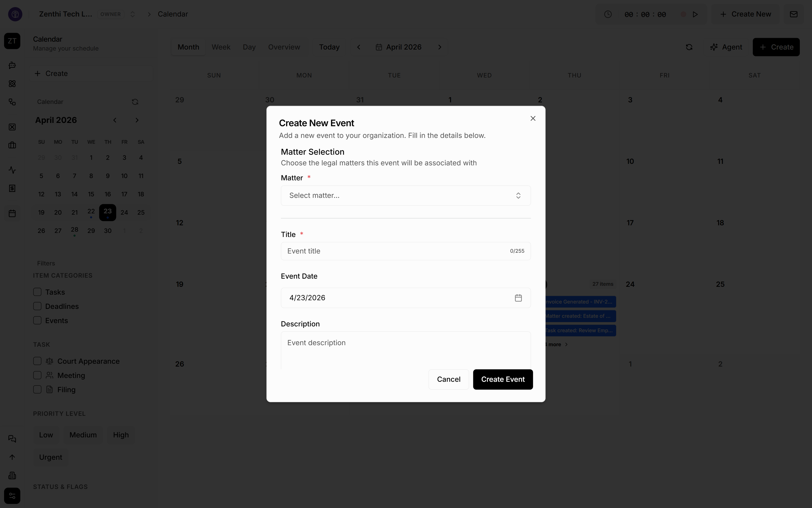Submit with the Create Event button
Viewport: 812px width, 508px height.
503,379
